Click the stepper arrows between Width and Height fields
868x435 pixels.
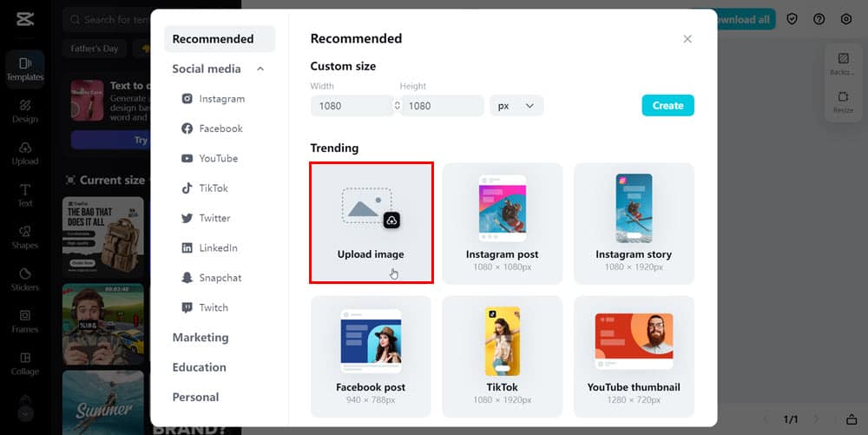point(397,106)
